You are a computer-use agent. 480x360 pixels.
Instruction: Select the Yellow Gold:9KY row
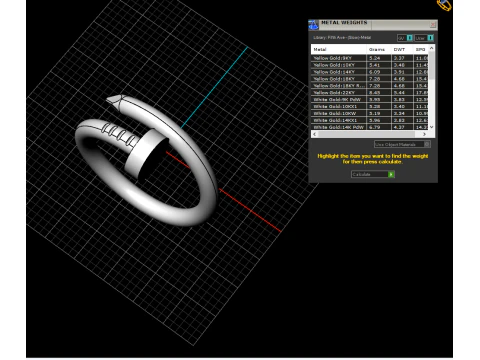(x=370, y=58)
